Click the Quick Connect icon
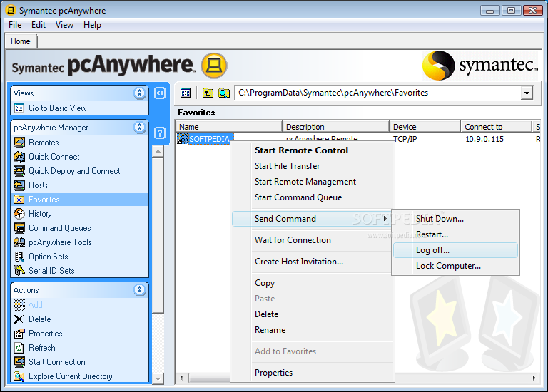548x392 pixels. (19, 157)
